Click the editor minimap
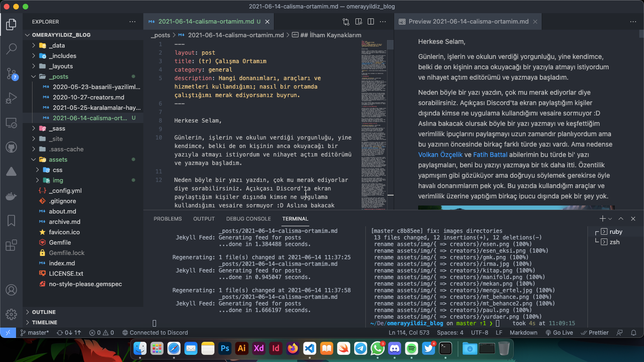Screen dimensions: 644x362 coord(374,124)
